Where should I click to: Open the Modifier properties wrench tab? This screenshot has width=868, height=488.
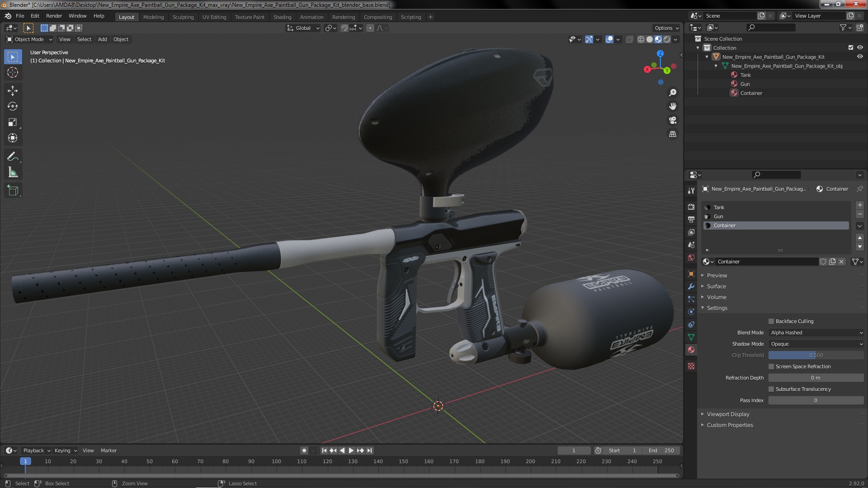691,286
